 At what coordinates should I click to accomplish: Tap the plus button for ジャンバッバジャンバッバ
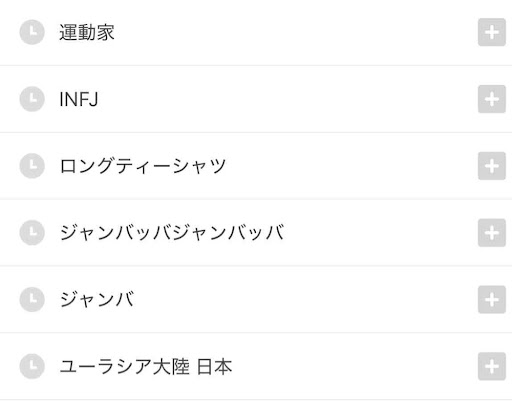tap(492, 233)
